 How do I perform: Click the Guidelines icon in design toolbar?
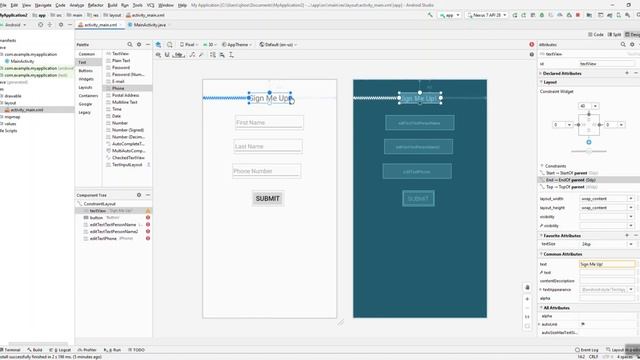(x=231, y=55)
